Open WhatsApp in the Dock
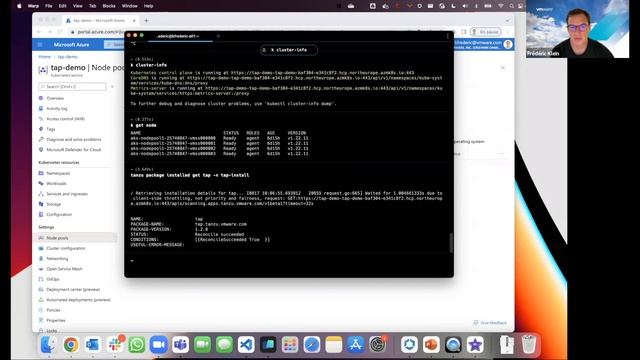This screenshot has width=640, height=360. [137, 345]
